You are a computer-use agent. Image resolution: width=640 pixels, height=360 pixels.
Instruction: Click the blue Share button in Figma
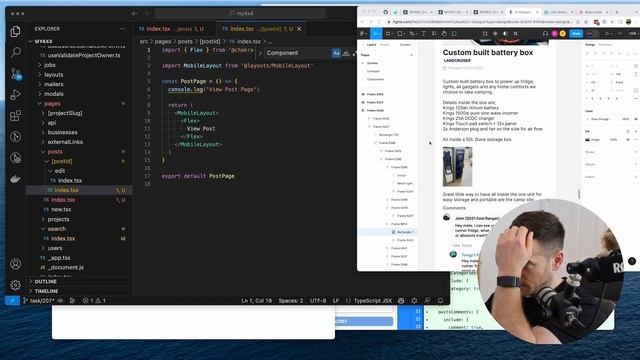pyautogui.click(x=576, y=33)
